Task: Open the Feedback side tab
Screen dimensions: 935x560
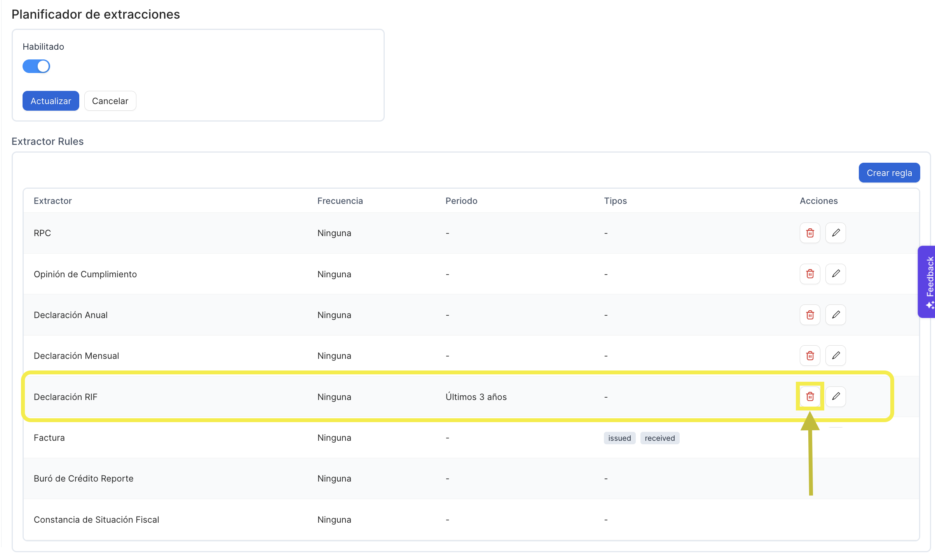Action: click(927, 282)
